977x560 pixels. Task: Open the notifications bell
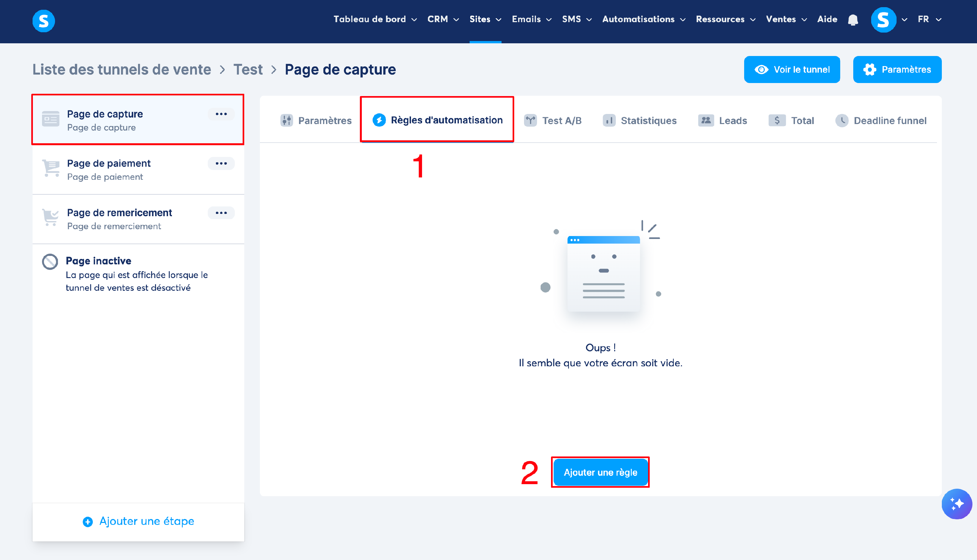[853, 20]
